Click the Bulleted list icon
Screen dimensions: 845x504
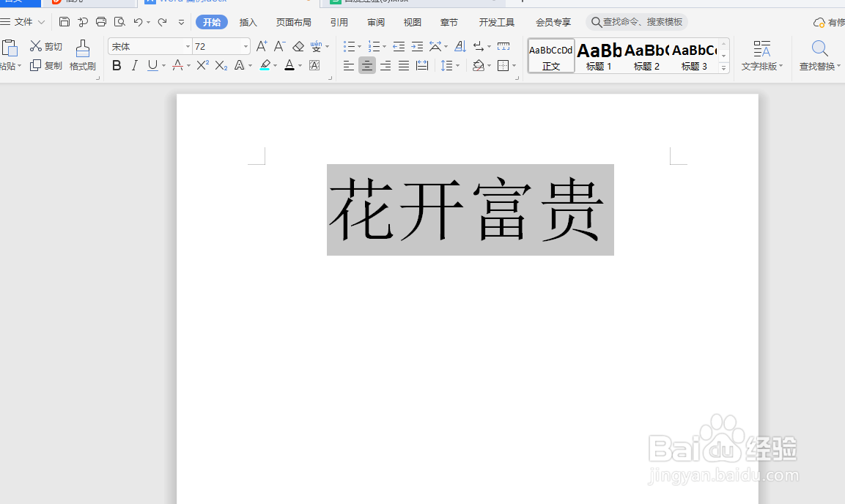click(349, 46)
